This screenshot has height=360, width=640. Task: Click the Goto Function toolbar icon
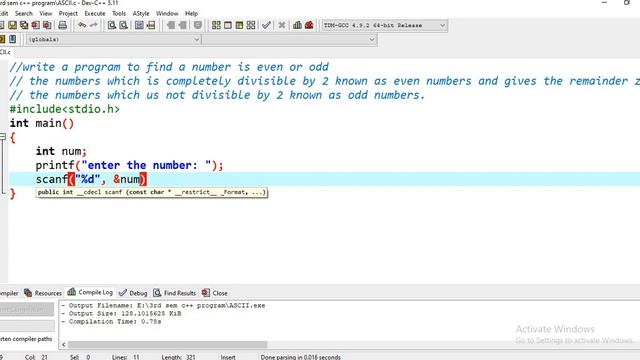pyautogui.click(x=139, y=25)
